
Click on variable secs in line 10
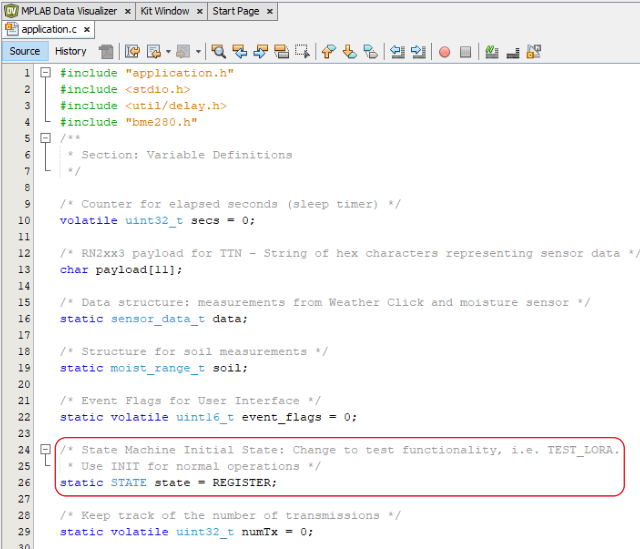(x=205, y=221)
